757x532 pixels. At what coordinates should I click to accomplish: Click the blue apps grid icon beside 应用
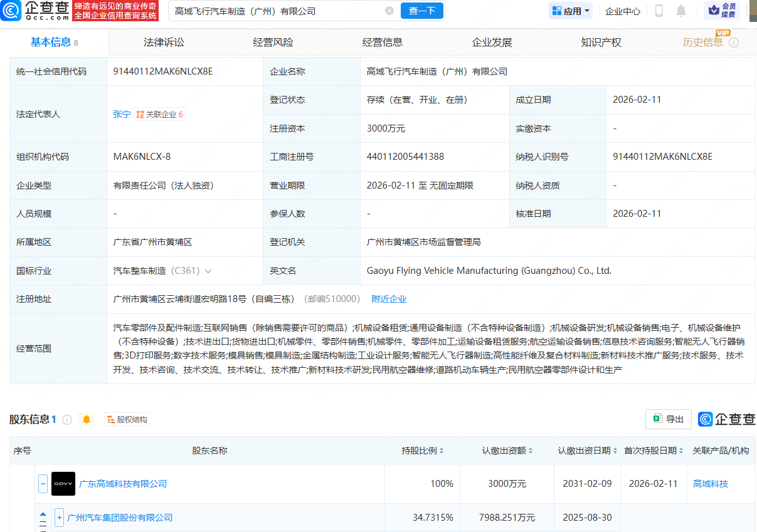pos(557,11)
